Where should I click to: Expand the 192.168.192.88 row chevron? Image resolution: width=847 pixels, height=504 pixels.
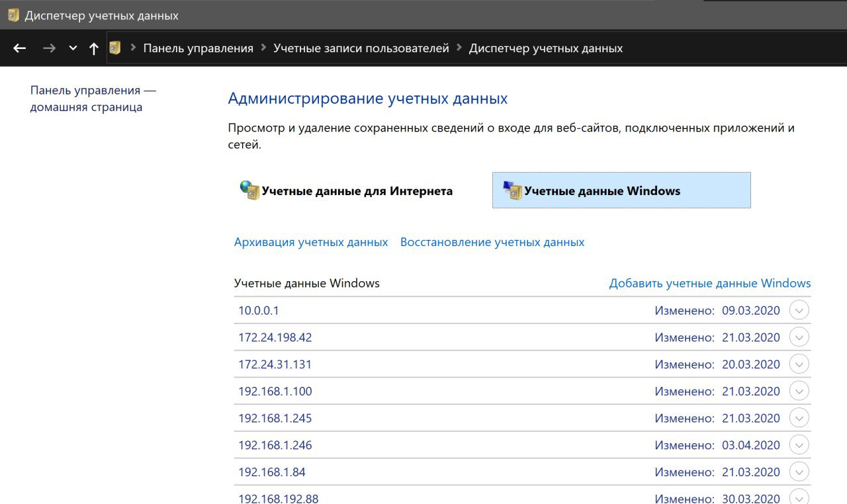click(x=799, y=497)
